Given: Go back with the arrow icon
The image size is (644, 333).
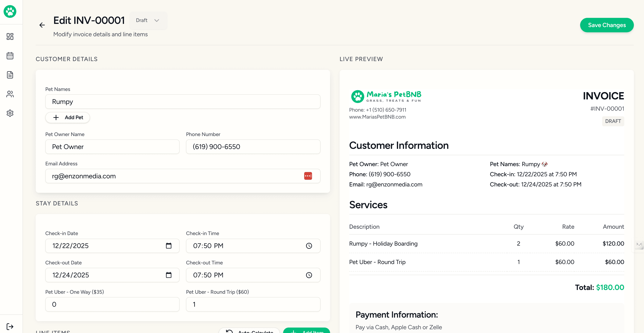Looking at the screenshot, I should pos(42,25).
